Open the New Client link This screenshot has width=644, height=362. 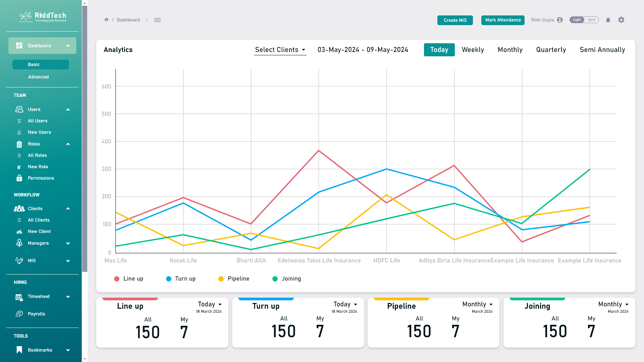(x=39, y=232)
